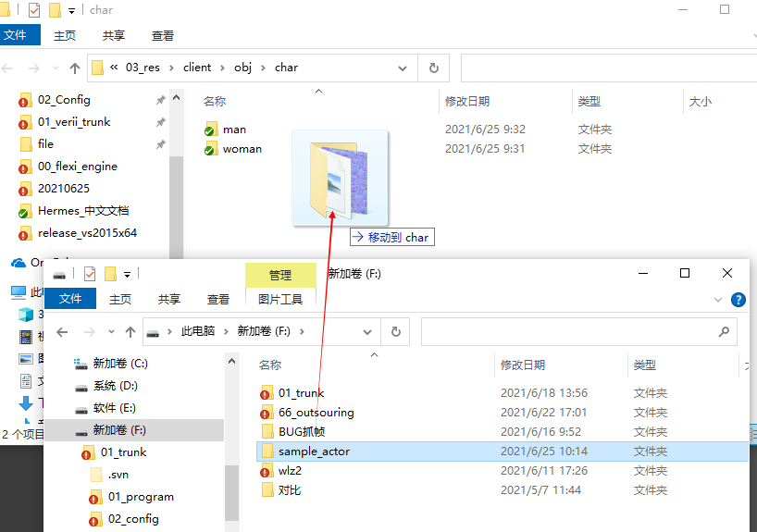The width and height of the screenshot is (757, 532).
Task: Select the woman folder icon
Action: coord(211,149)
